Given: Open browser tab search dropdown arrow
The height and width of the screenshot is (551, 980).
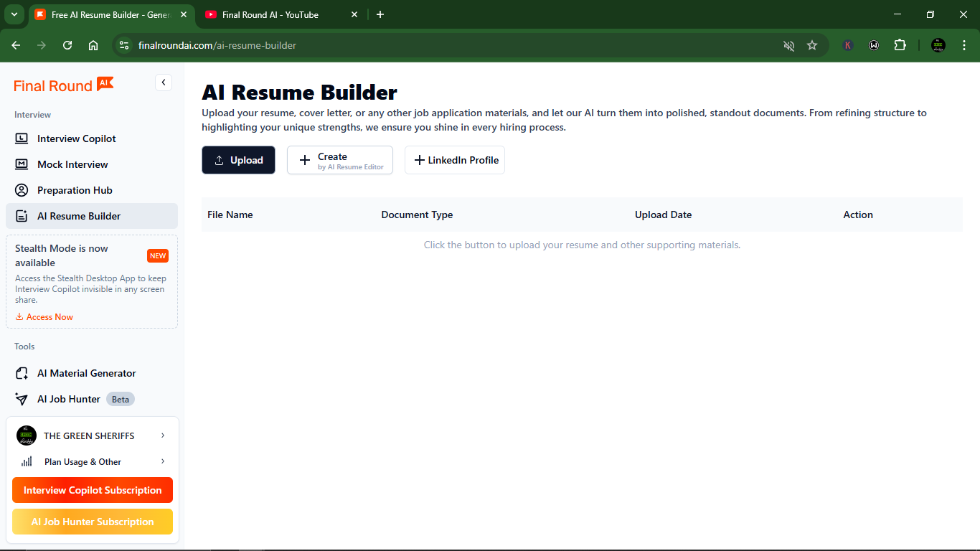Looking at the screenshot, I should pos(14,14).
